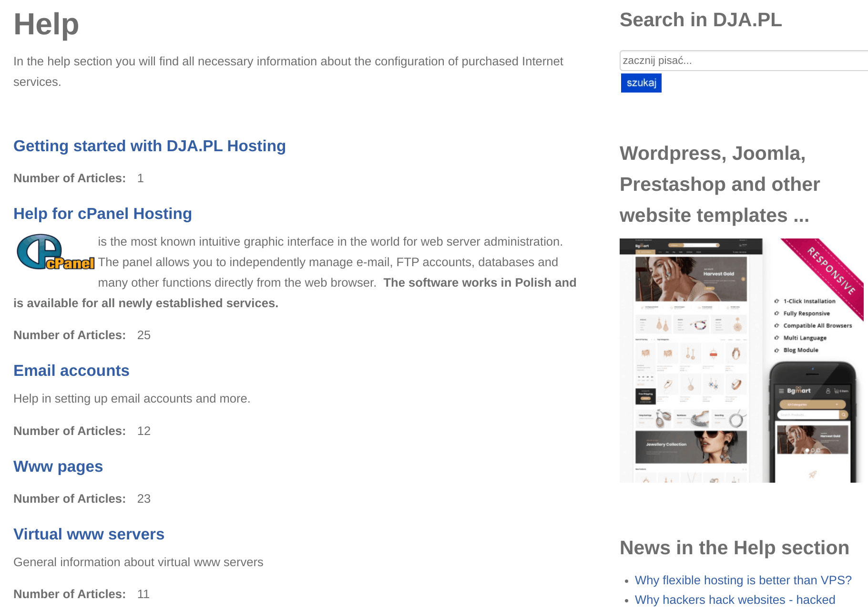Open Getting started with DJA.PL Hosting link

pyautogui.click(x=149, y=146)
